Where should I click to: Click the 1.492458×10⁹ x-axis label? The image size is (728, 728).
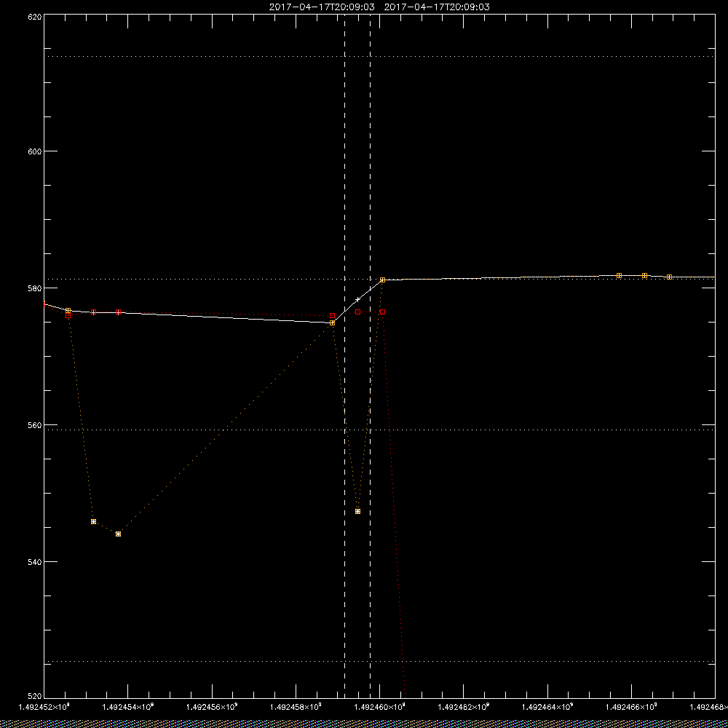(x=296, y=707)
